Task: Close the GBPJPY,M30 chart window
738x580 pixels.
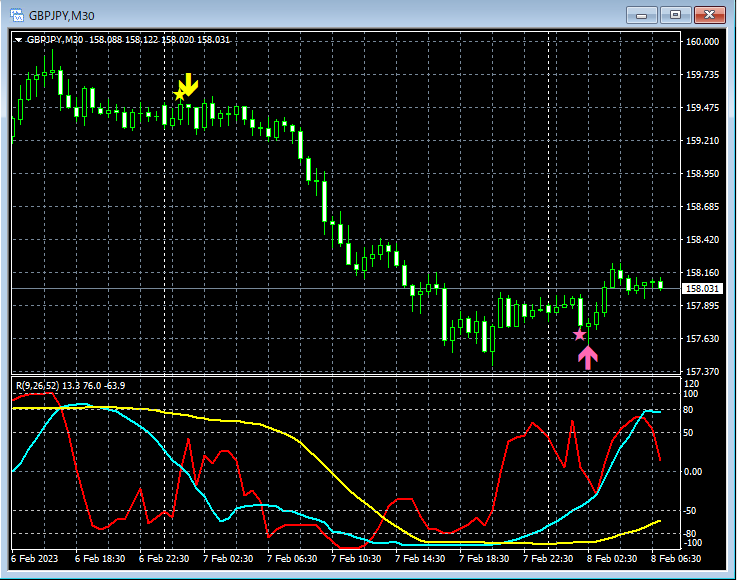Action: [709, 15]
